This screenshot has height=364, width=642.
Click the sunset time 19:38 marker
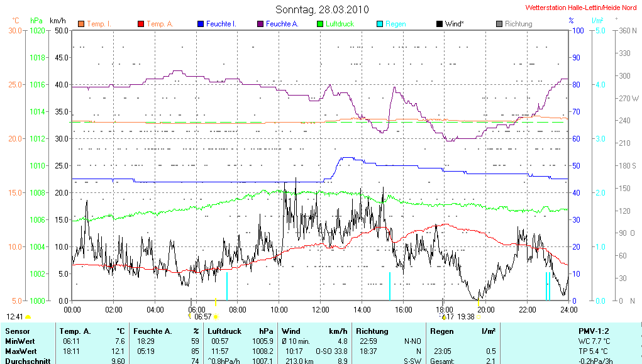465,317
